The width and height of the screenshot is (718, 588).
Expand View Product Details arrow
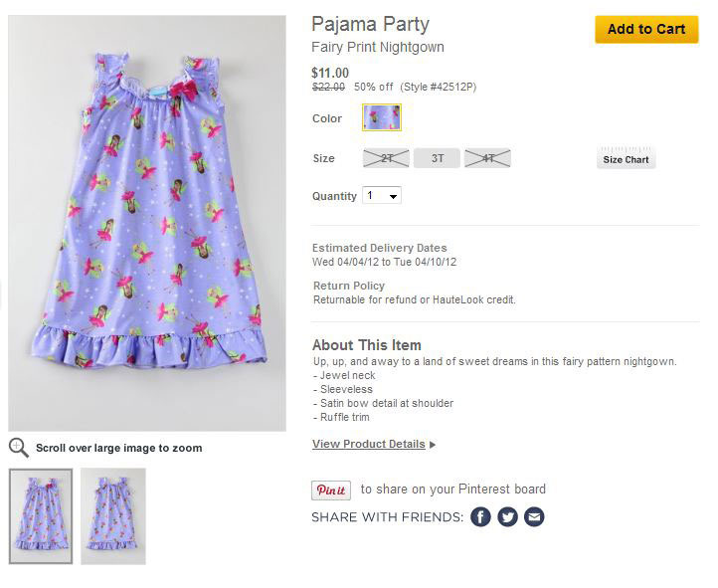click(x=433, y=445)
